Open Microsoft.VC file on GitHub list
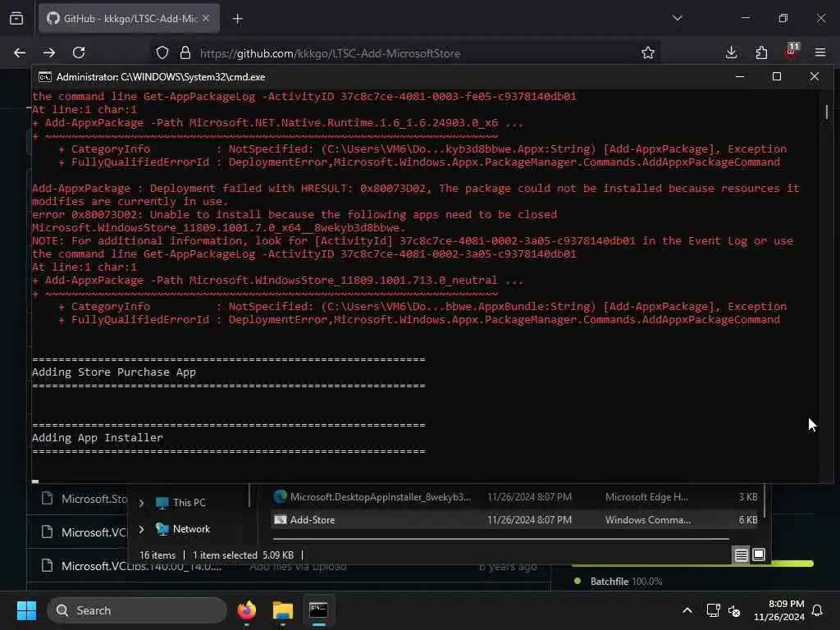Image resolution: width=840 pixels, height=630 pixels. tap(94, 532)
